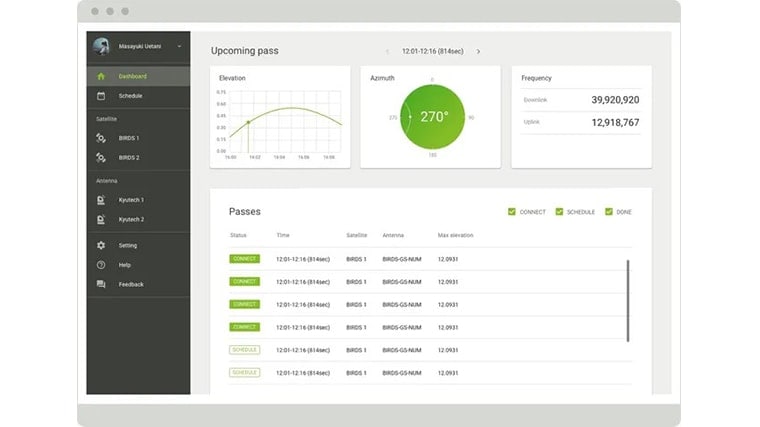
Task: Go to the previous upcoming pass
Action: [388, 51]
